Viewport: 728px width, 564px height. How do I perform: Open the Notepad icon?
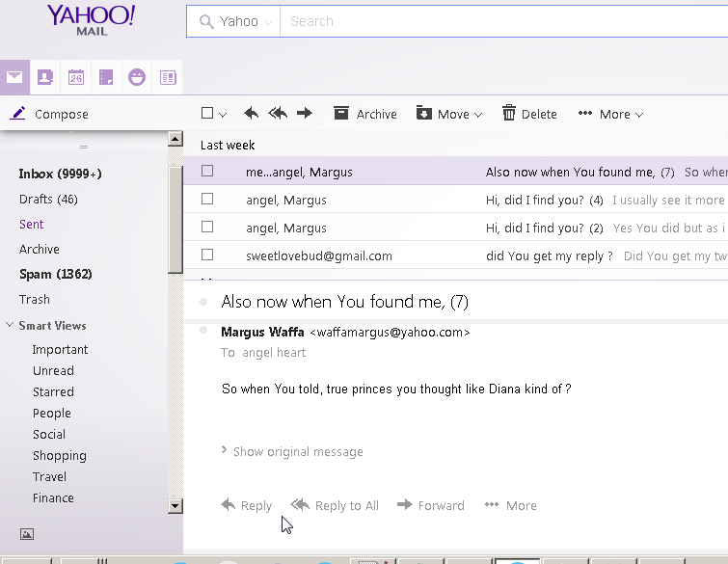pyautogui.click(x=106, y=77)
